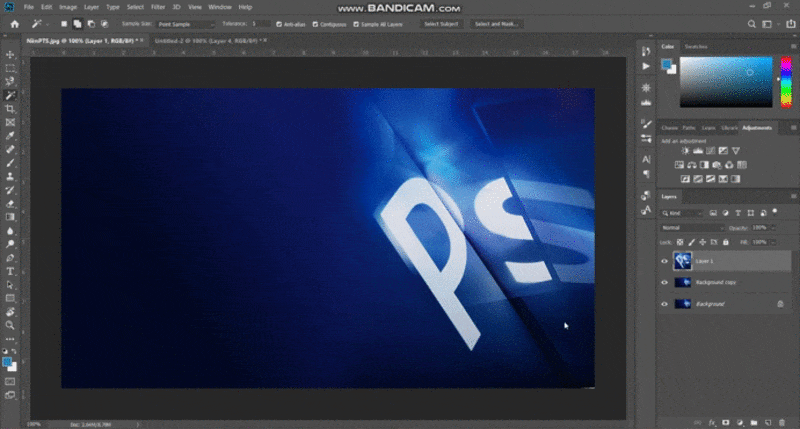The width and height of the screenshot is (800, 429).
Task: Hide Layer 1 using its eye icon
Action: 664,261
